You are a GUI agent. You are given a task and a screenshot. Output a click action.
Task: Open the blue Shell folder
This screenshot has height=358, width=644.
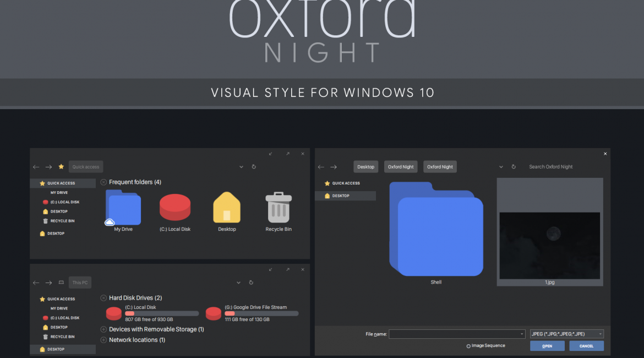coord(436,229)
